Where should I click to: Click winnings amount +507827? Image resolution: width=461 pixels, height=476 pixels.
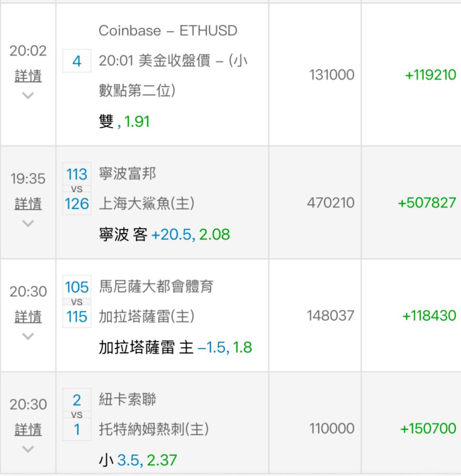click(x=427, y=203)
